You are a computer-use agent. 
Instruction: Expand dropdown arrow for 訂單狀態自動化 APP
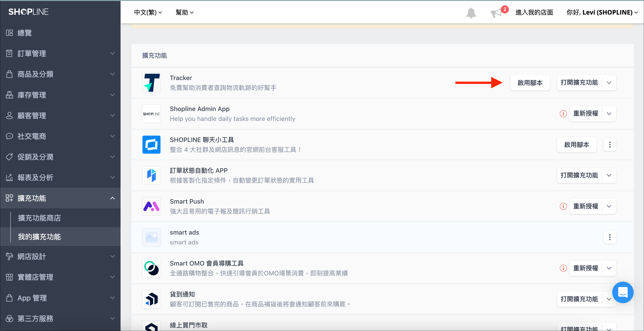[609, 175]
